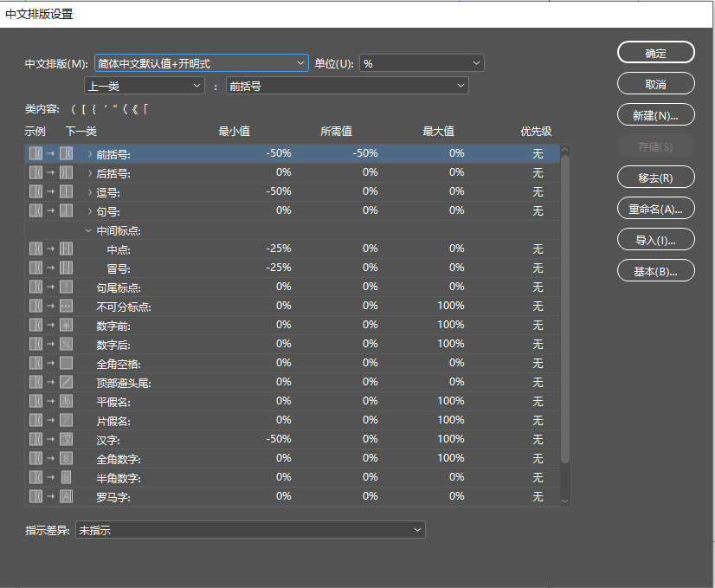715x588 pixels.
Task: Click the example icon for 全角空格 row
Action: coord(51,364)
